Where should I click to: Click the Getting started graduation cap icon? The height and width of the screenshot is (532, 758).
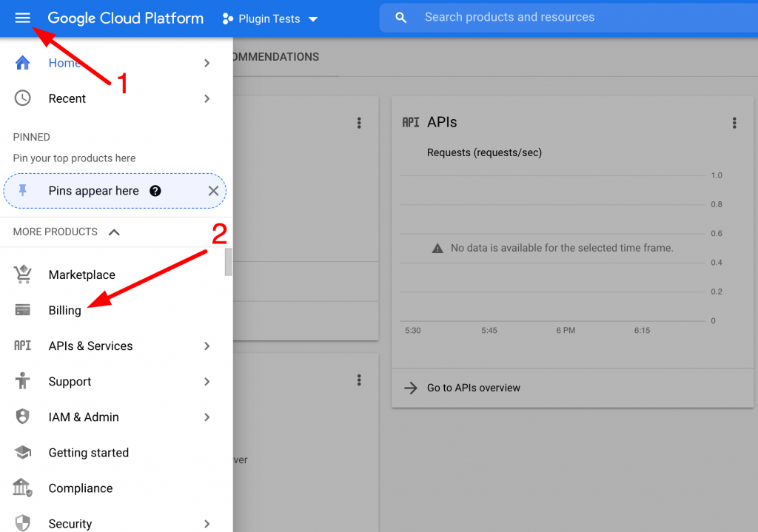pyautogui.click(x=23, y=452)
